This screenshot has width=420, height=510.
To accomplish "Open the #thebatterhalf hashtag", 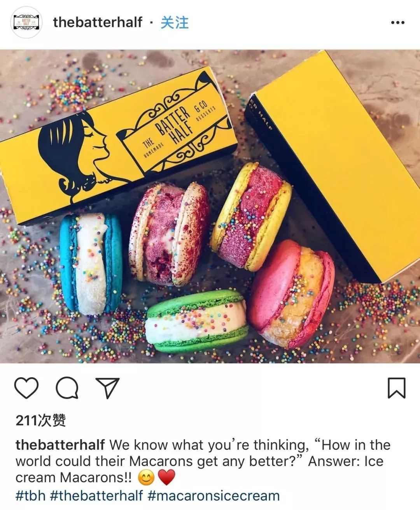I will pos(96,496).
